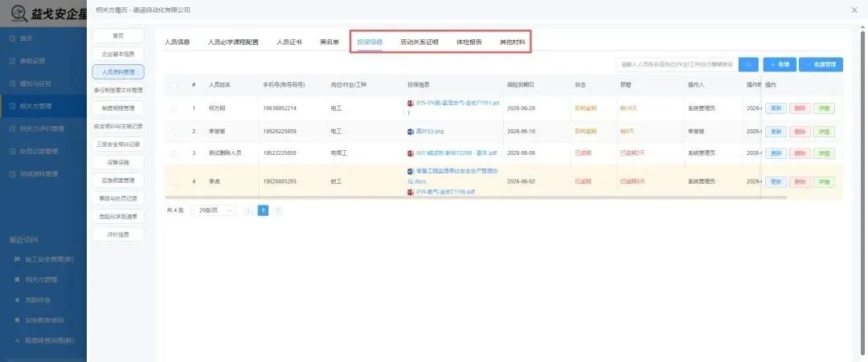
Task: Click 删除 in 何方明 row
Action: pos(800,108)
